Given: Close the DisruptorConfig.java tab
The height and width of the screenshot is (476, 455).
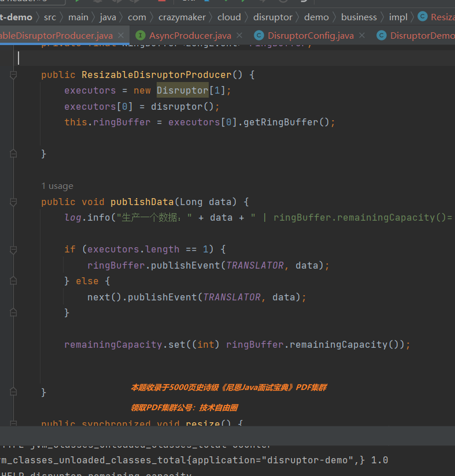Looking at the screenshot, I should coord(362,35).
